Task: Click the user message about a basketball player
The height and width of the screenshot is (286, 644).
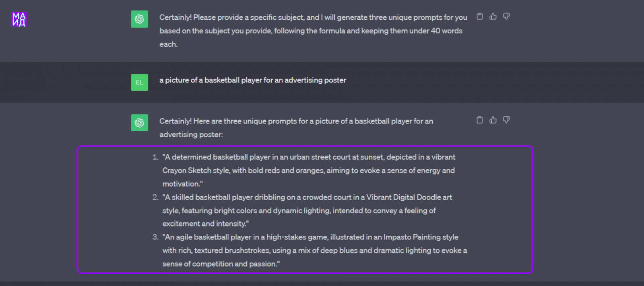Action: coord(253,80)
